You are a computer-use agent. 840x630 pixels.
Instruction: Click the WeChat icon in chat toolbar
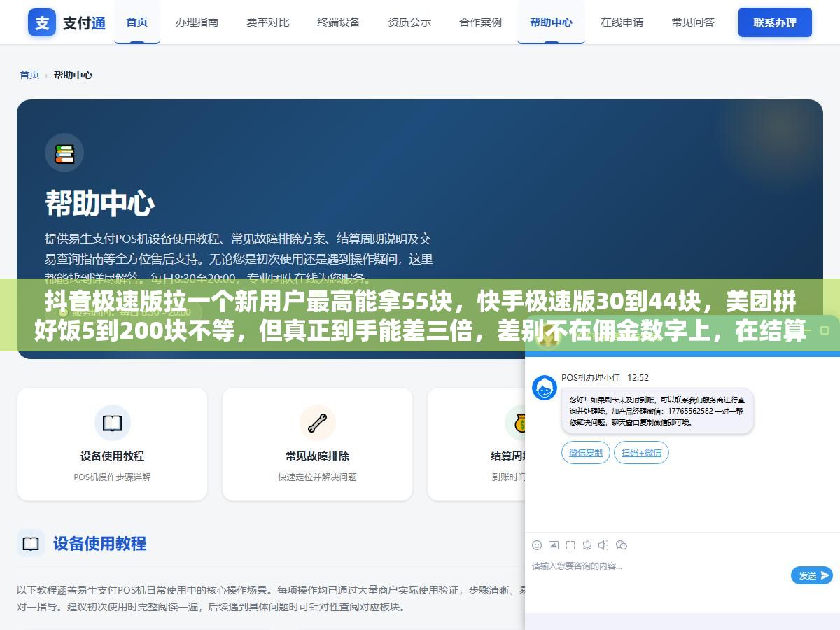[622, 545]
